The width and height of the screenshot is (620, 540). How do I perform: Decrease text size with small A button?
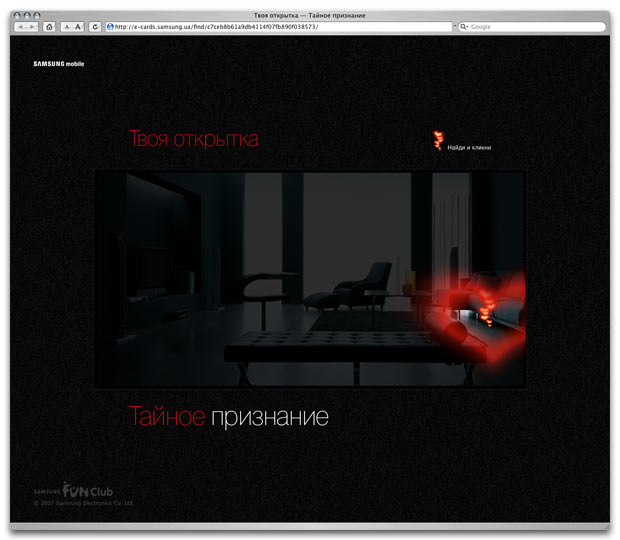tap(66, 27)
